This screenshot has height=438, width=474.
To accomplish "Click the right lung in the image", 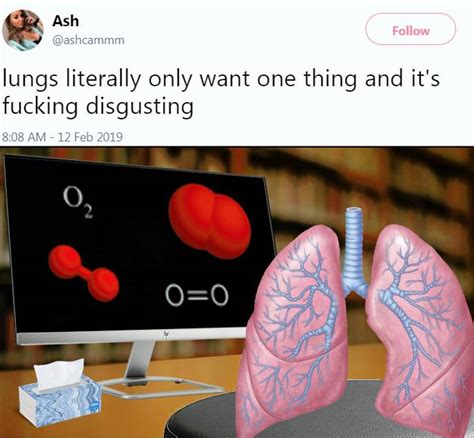I will 423,330.
